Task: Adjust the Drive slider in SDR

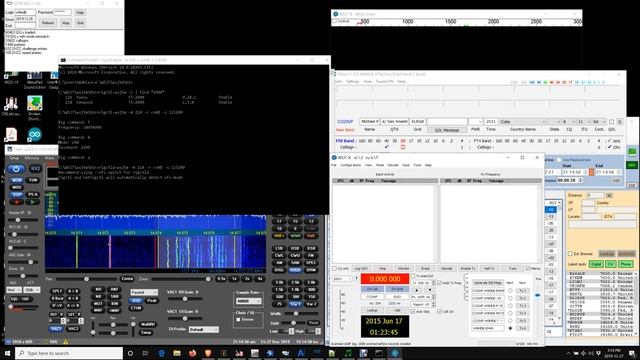Action: click(x=23, y=276)
